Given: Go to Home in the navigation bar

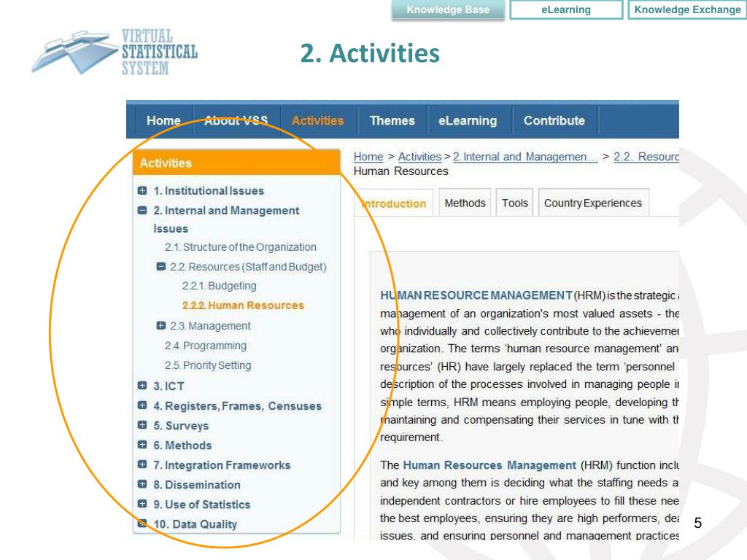Looking at the screenshot, I should click(163, 120).
